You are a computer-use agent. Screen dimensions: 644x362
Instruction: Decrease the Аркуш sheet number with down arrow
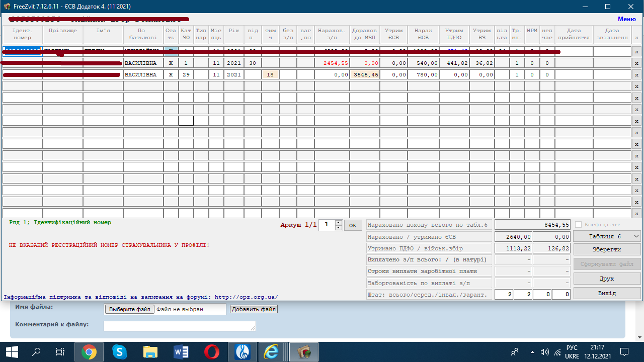pos(339,228)
